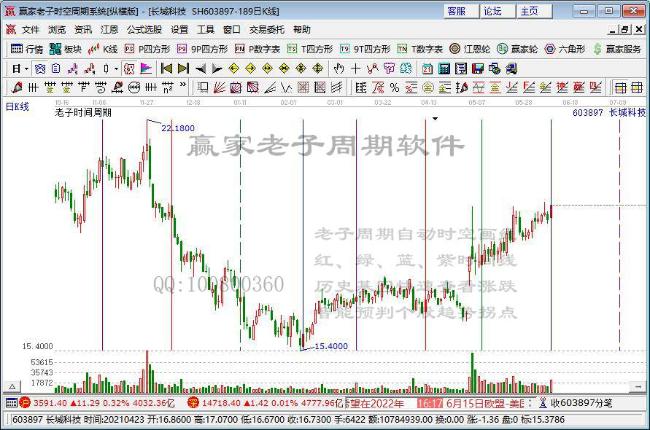Image resolution: width=650 pixels, height=430 pixels.
Task: Open the 六角形 hexagon tool
Action: click(x=565, y=49)
